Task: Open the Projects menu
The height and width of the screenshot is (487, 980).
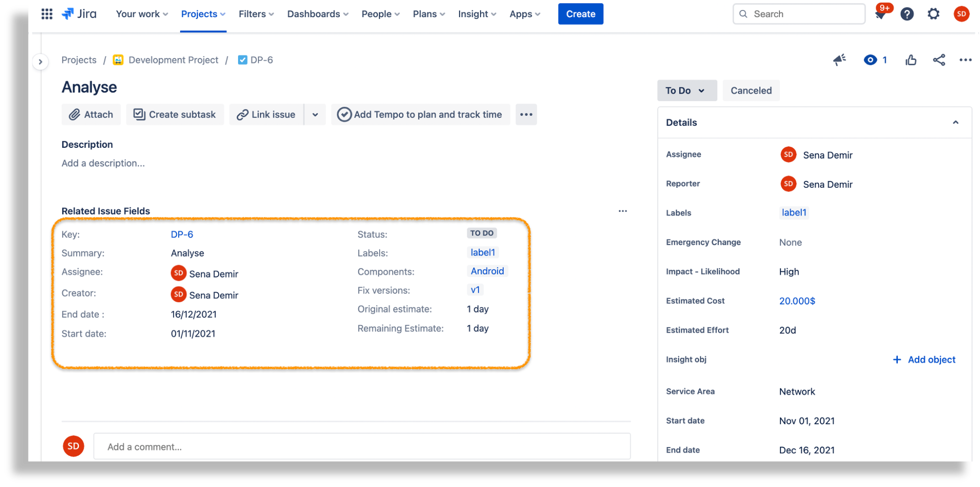Action: (202, 14)
